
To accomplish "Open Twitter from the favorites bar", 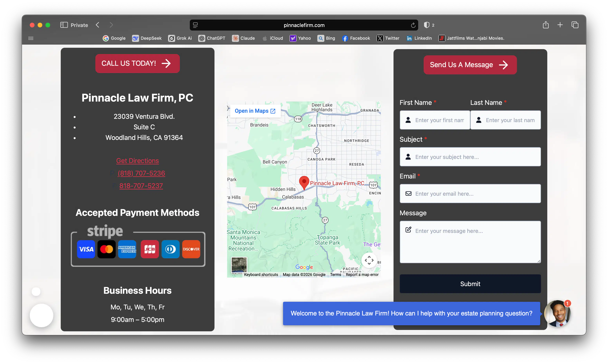I will [388, 38].
